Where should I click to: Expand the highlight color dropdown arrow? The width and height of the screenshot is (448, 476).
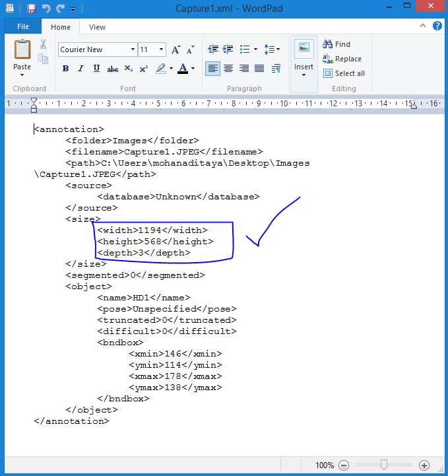[x=172, y=69]
